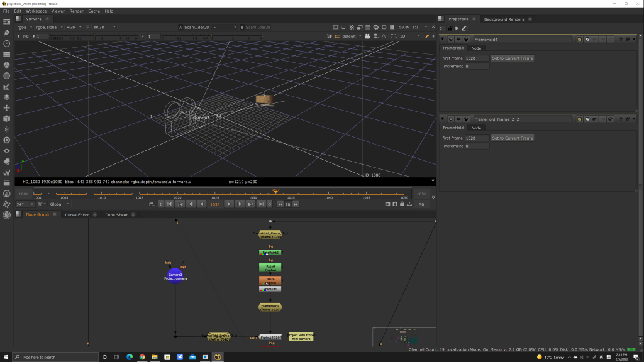Toggle the viewer gain f/8 button
Viewport: 644px width, 362px height.
pyautogui.click(x=26, y=36)
